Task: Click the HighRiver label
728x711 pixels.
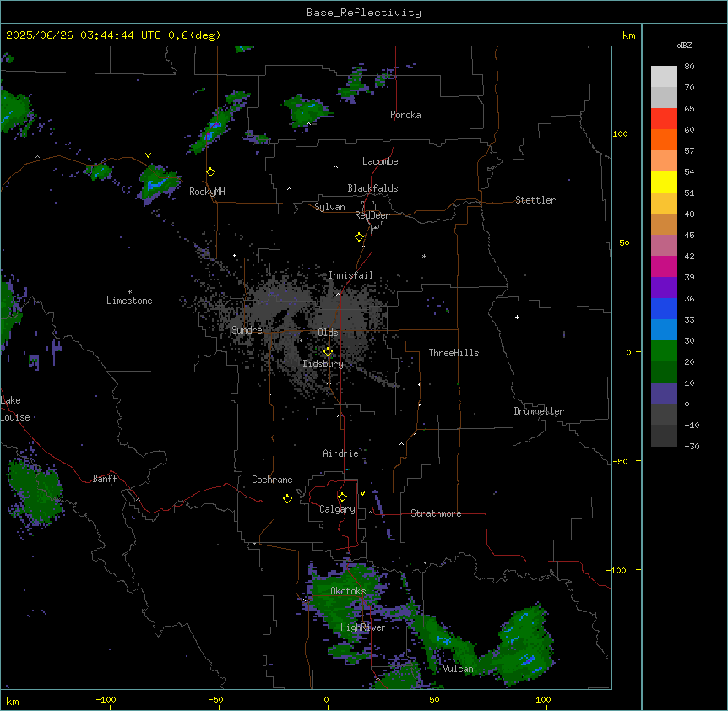Action: (363, 627)
